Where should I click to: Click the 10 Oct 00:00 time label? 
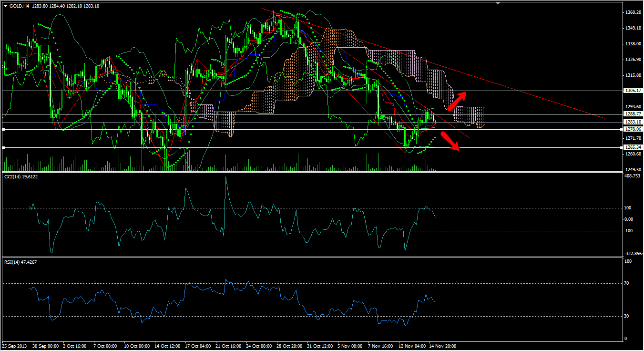[137, 347]
